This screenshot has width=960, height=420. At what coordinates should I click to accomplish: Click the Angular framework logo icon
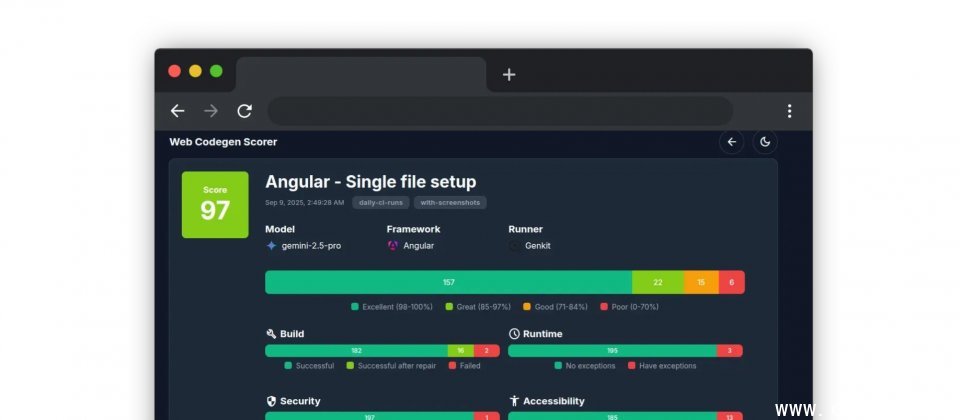point(392,246)
